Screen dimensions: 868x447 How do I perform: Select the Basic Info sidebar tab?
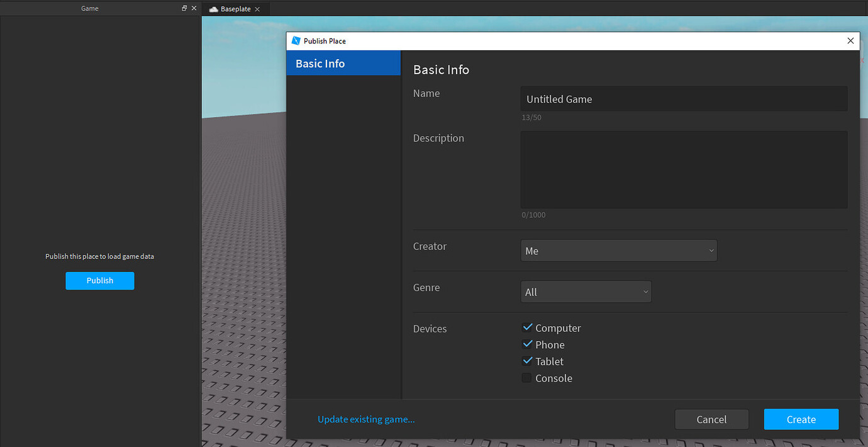(343, 63)
